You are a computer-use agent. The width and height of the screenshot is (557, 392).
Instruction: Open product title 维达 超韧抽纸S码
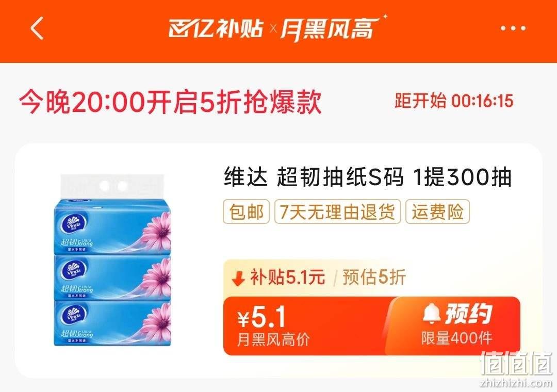(368, 176)
